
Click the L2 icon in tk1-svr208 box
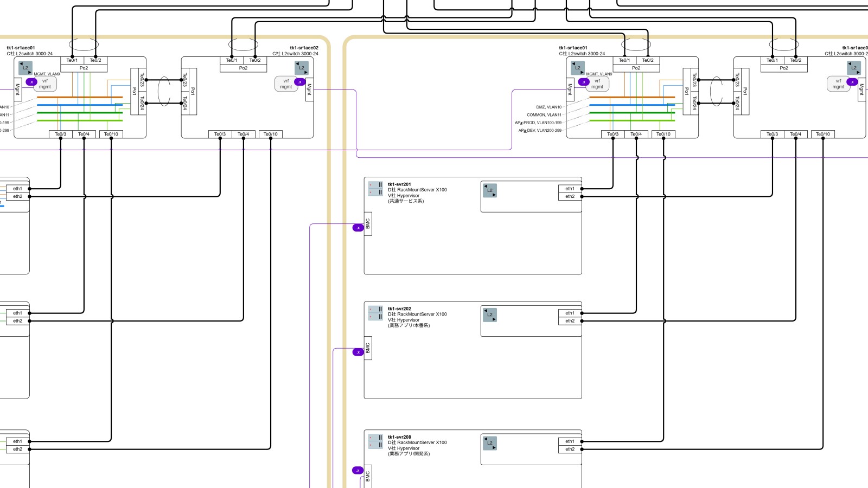pos(489,443)
